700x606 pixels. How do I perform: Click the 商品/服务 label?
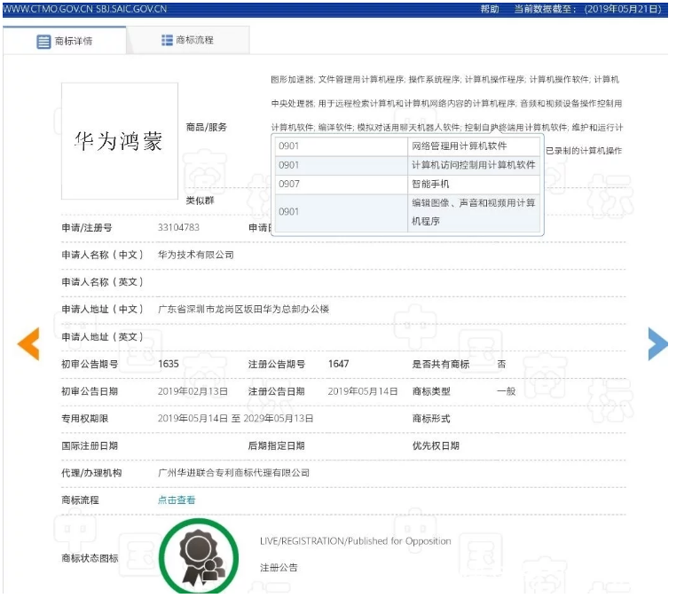[206, 127]
